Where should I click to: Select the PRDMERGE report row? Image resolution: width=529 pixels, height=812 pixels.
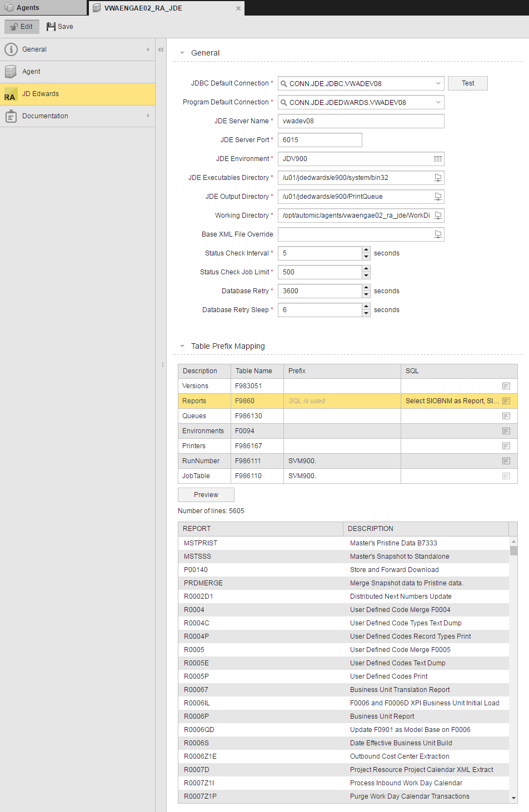pyautogui.click(x=343, y=583)
